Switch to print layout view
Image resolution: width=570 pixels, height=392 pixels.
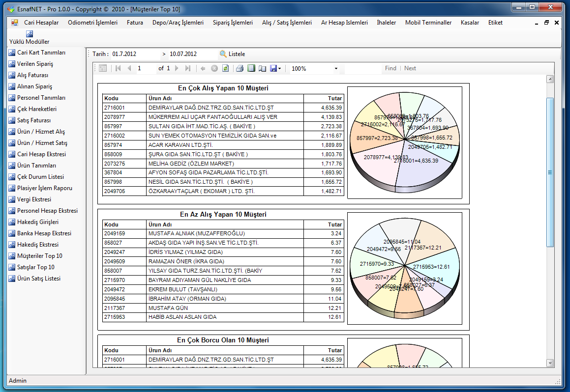coord(251,68)
